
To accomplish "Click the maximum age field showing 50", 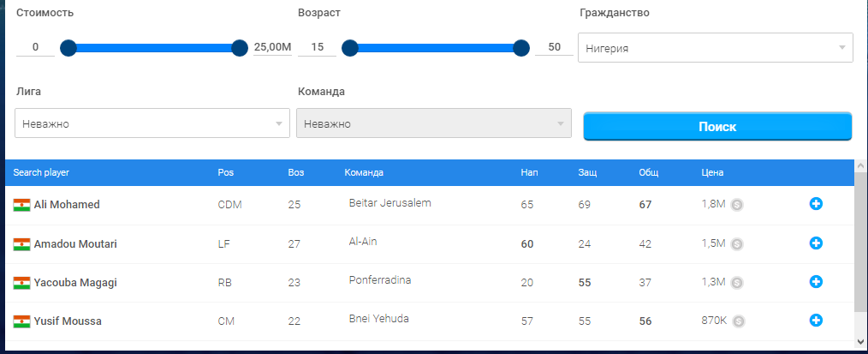I will [554, 47].
